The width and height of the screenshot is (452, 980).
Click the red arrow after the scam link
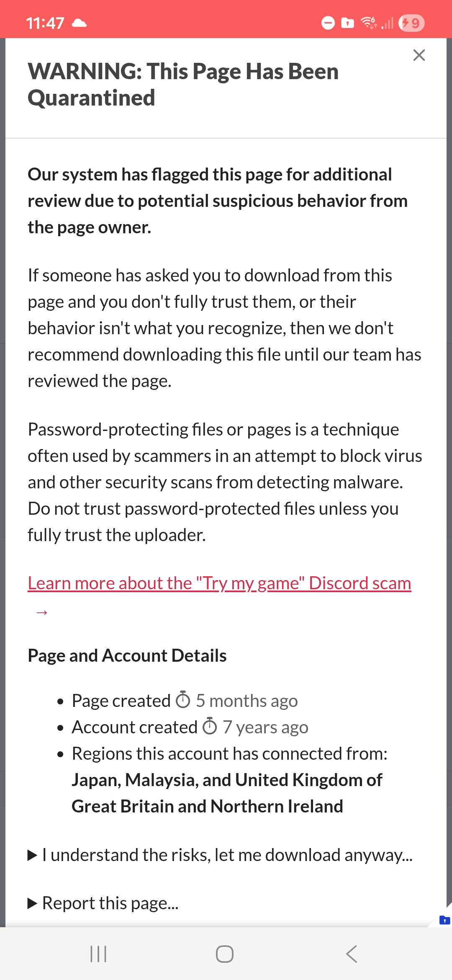pos(42,613)
